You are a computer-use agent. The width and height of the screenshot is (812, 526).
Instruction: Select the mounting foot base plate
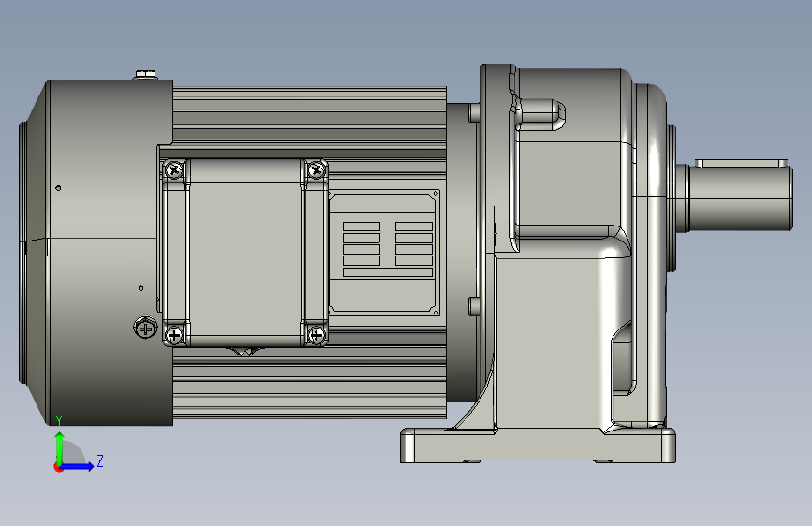pos(538,446)
